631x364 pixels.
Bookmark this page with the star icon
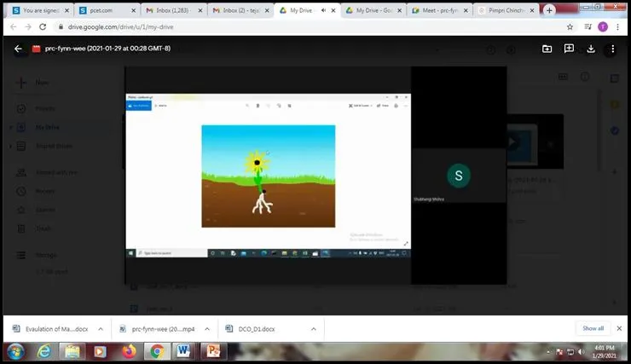click(570, 27)
